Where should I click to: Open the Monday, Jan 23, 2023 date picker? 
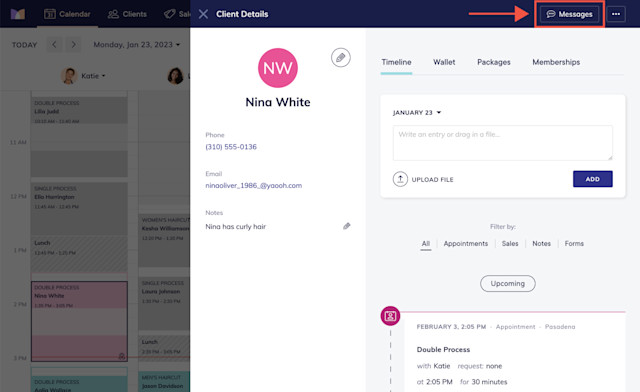(x=136, y=45)
